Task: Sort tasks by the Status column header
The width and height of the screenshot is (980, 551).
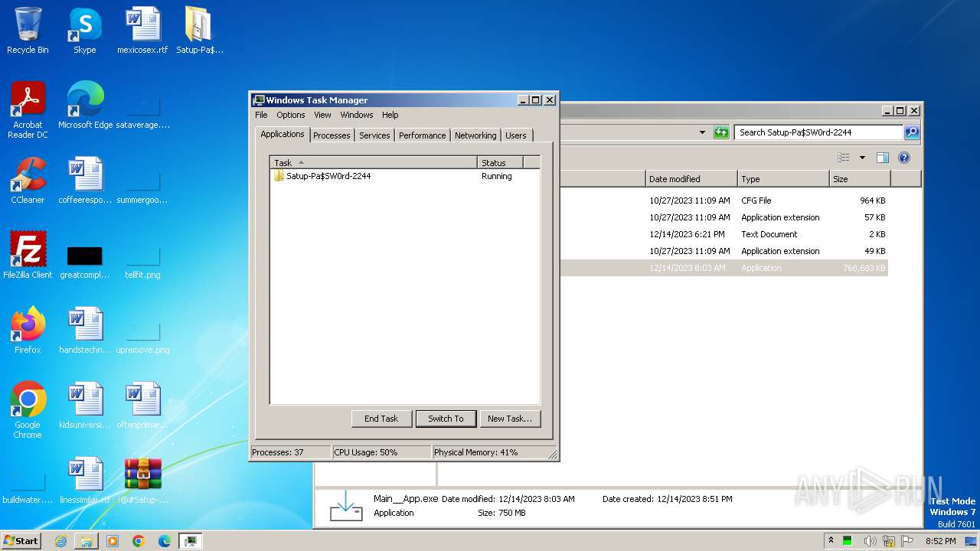Action: coord(500,162)
